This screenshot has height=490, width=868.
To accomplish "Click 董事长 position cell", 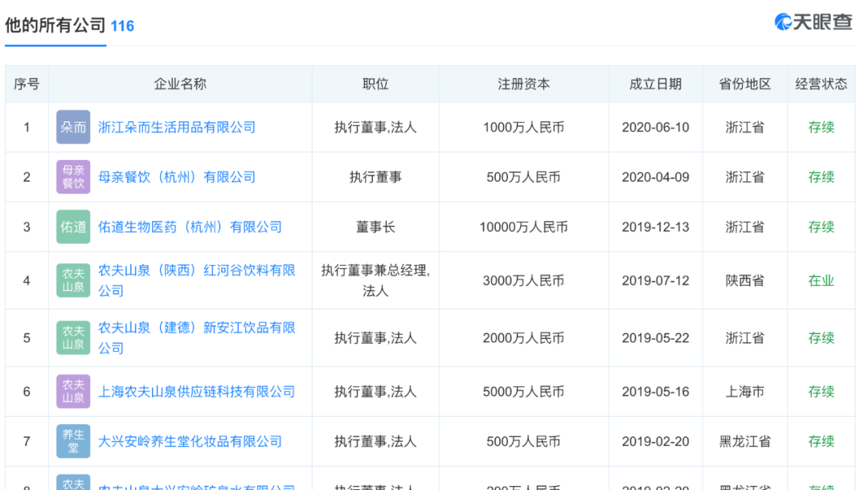I will [375, 227].
